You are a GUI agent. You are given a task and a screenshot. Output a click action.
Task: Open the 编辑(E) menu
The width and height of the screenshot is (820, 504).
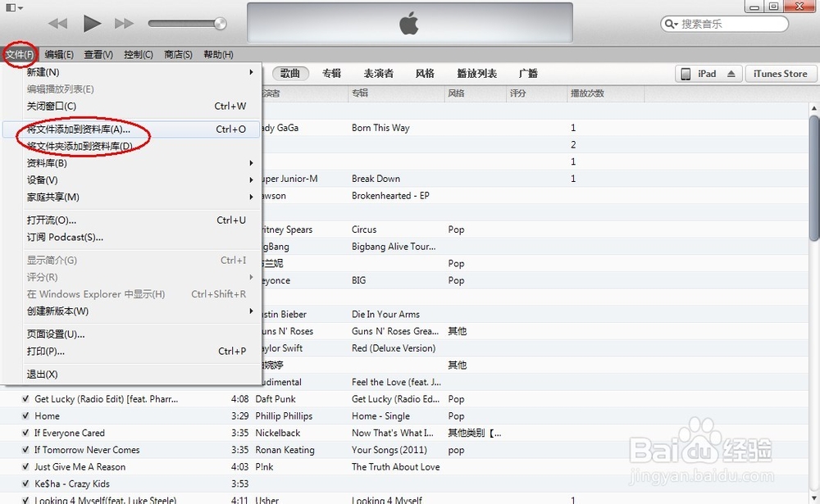pyautogui.click(x=59, y=54)
